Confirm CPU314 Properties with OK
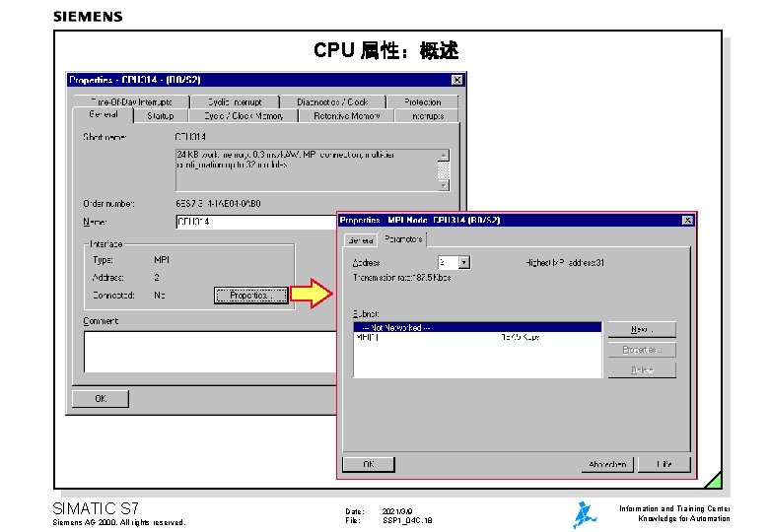 (x=101, y=398)
